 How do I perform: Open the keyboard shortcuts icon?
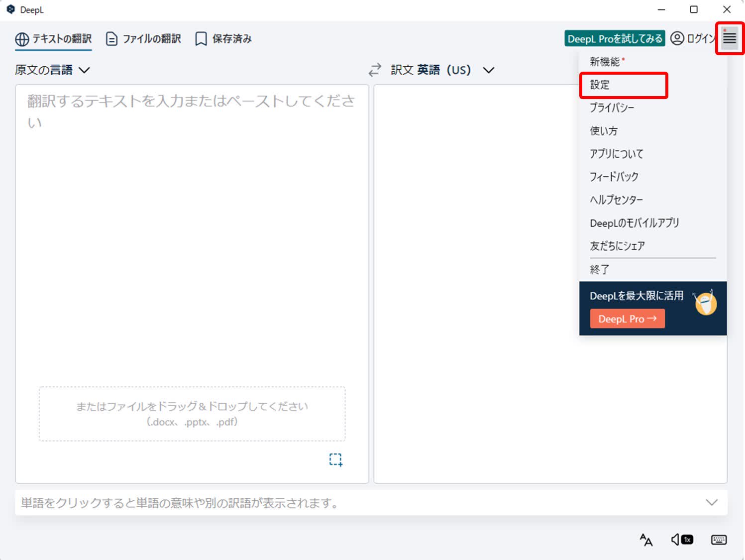point(719,540)
